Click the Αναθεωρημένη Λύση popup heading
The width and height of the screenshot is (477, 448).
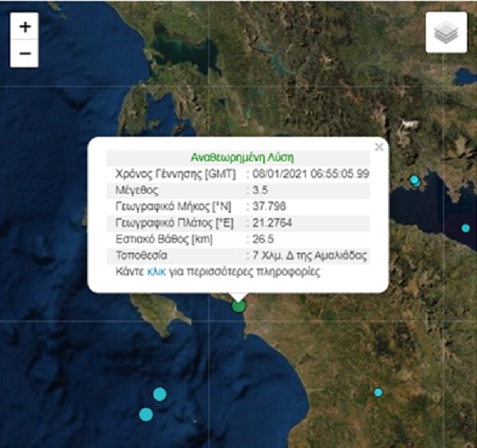pos(242,157)
